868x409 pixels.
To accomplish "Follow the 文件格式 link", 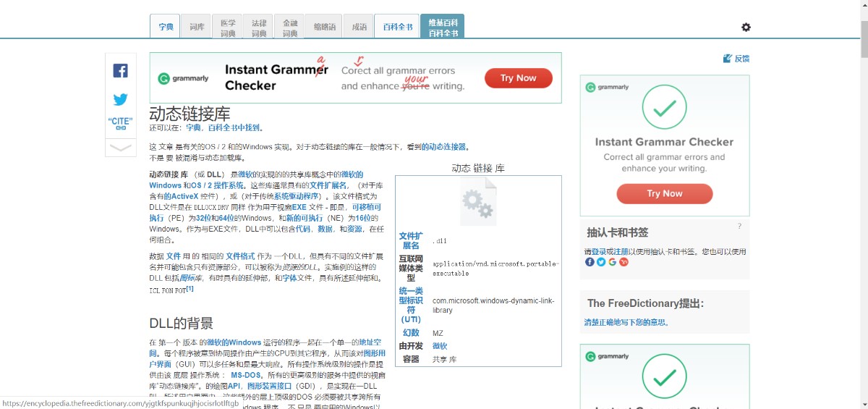I will (x=240, y=256).
